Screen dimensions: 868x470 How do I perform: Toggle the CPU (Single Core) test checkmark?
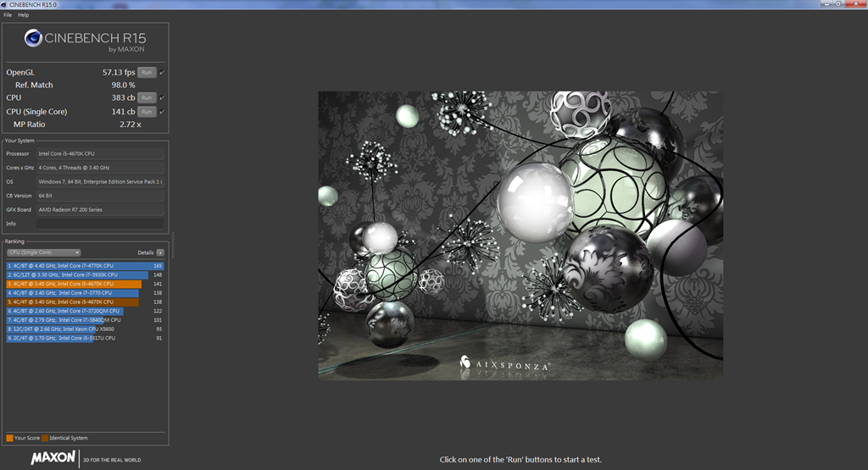pos(162,112)
